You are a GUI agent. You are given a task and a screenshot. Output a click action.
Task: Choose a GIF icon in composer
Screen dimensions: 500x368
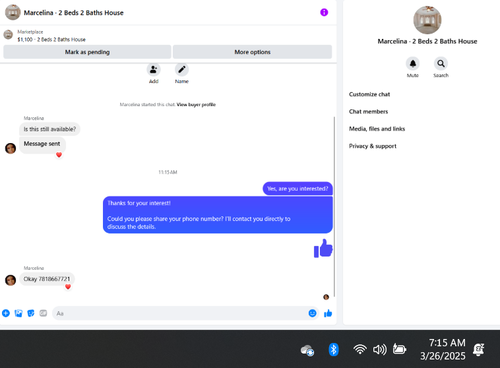[43, 313]
